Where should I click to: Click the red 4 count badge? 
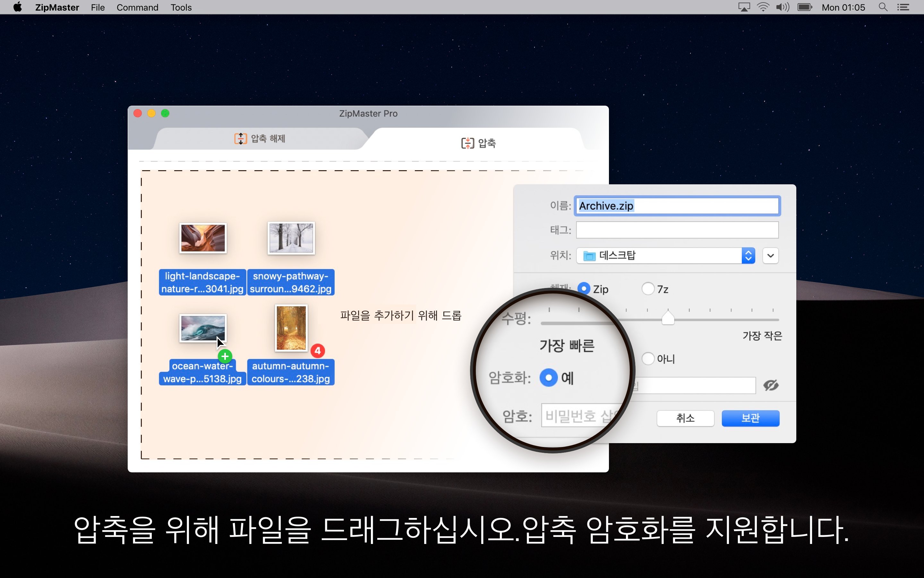click(318, 351)
